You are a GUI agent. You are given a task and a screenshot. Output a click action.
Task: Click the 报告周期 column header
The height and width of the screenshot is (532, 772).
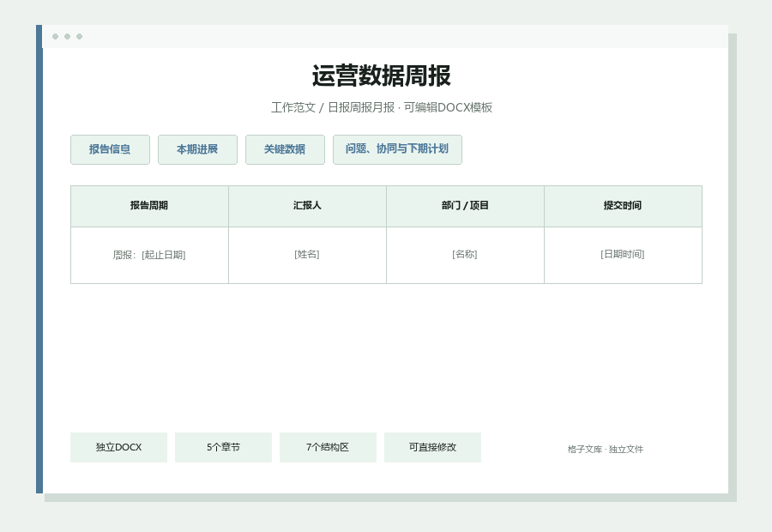click(x=149, y=206)
